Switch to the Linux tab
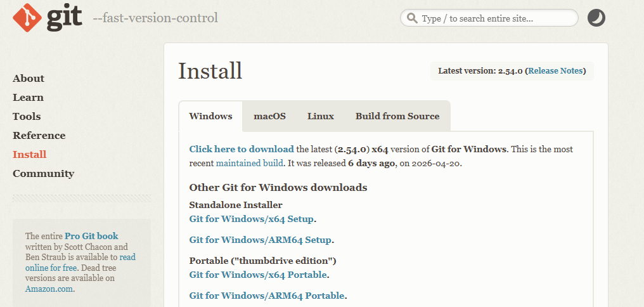This screenshot has height=307, width=644. coord(320,116)
